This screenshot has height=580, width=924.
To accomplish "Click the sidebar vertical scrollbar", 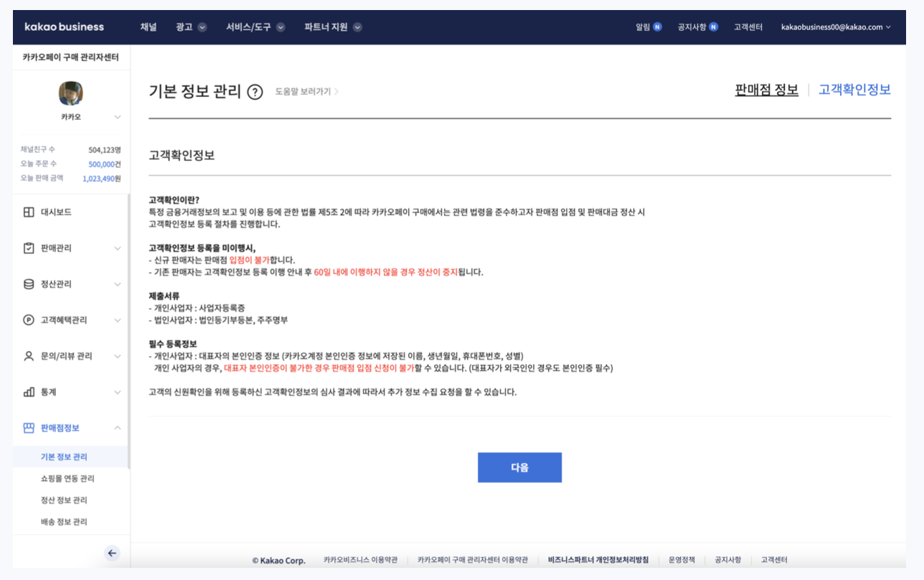I will tap(129, 332).
